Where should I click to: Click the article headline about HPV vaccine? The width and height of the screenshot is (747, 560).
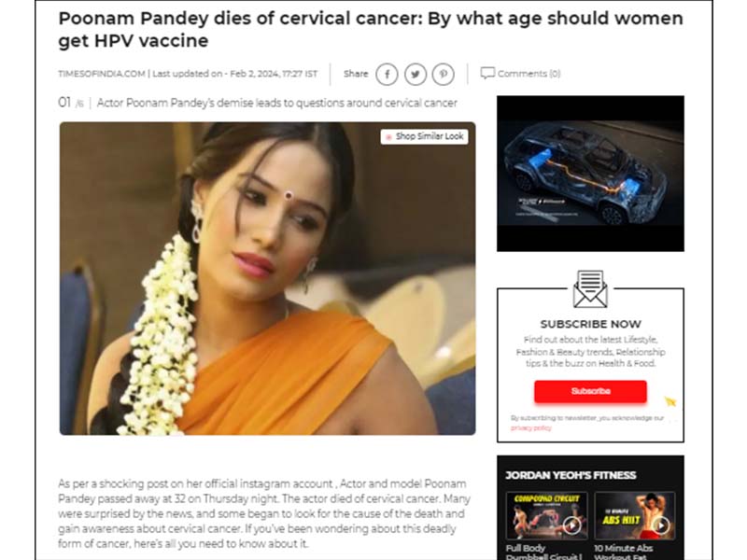[x=371, y=30]
